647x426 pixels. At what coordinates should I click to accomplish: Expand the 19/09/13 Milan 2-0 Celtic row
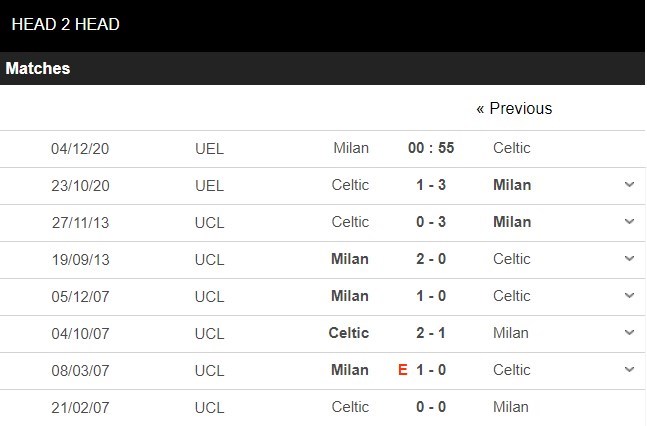click(629, 259)
